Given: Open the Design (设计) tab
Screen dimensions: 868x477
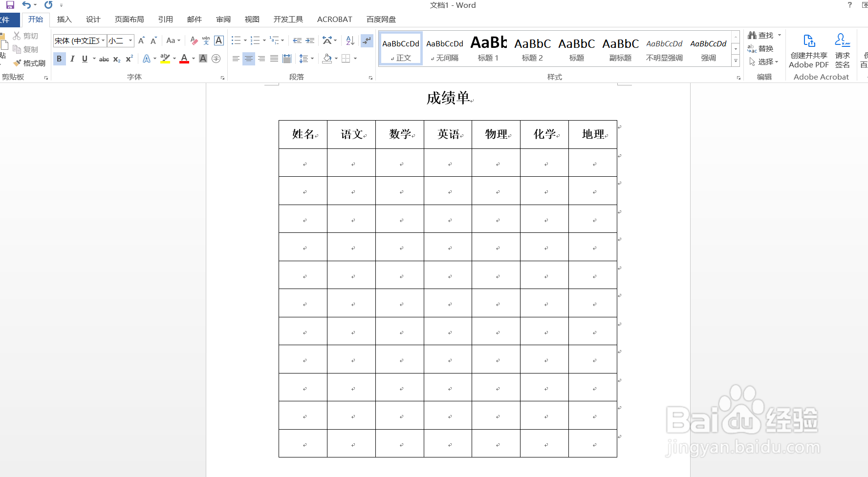Looking at the screenshot, I should click(x=93, y=20).
